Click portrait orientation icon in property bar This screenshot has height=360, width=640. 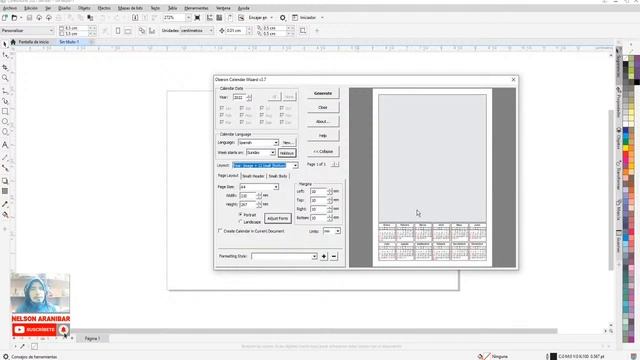click(118, 31)
